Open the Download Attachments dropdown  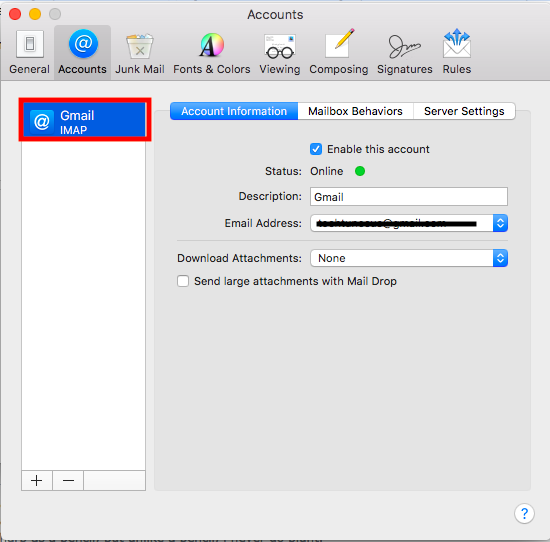pyautogui.click(x=409, y=258)
